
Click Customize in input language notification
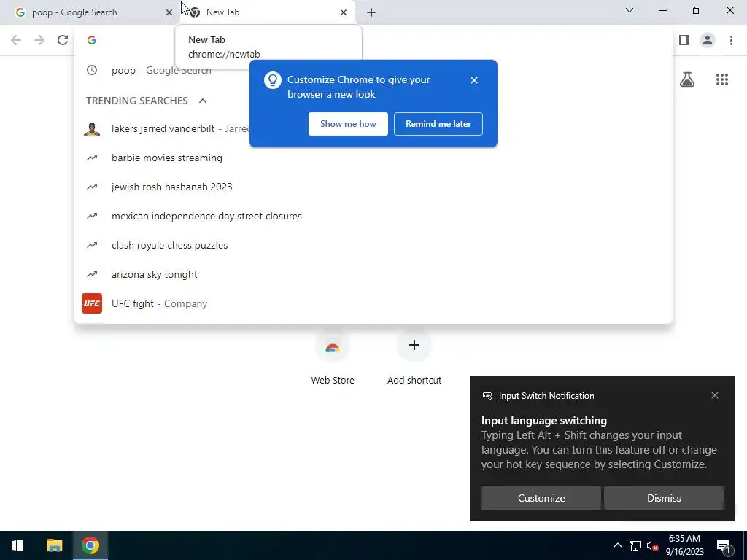541,498
